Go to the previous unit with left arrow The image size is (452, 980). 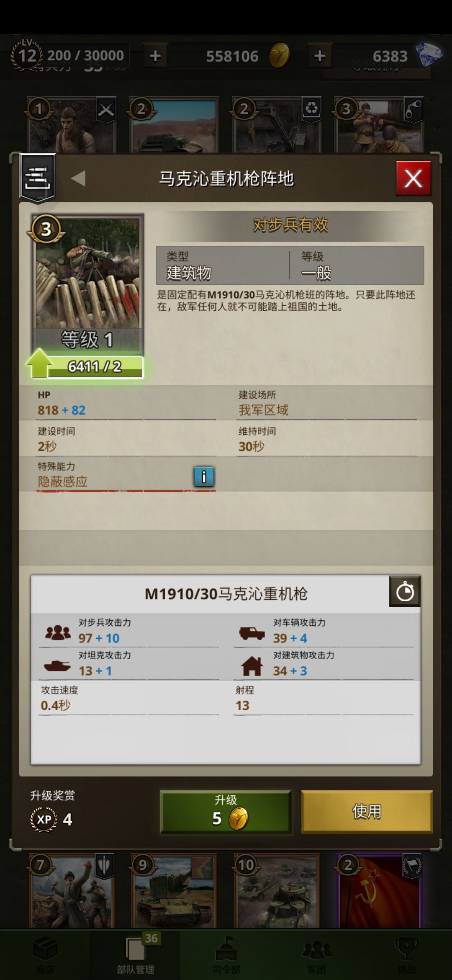[78, 178]
